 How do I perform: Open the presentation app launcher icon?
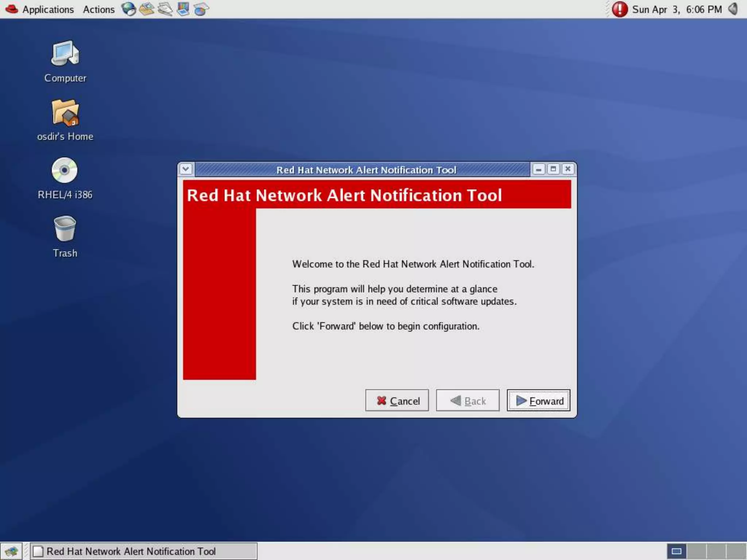coord(183,9)
